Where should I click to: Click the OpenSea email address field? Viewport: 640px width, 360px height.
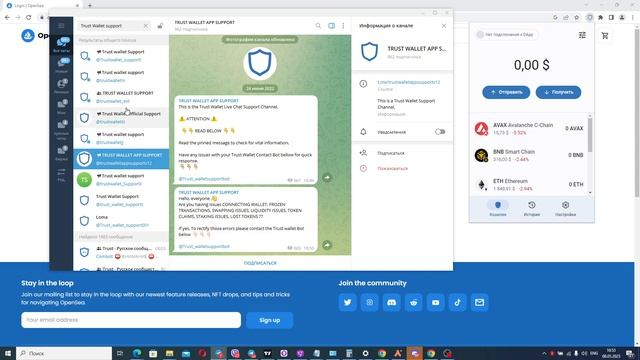pyautogui.click(x=131, y=320)
